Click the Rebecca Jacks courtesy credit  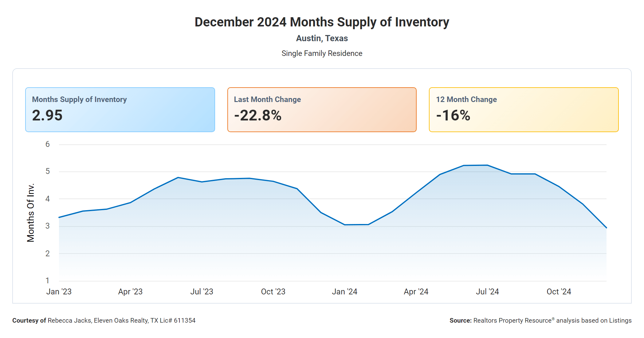click(x=104, y=320)
